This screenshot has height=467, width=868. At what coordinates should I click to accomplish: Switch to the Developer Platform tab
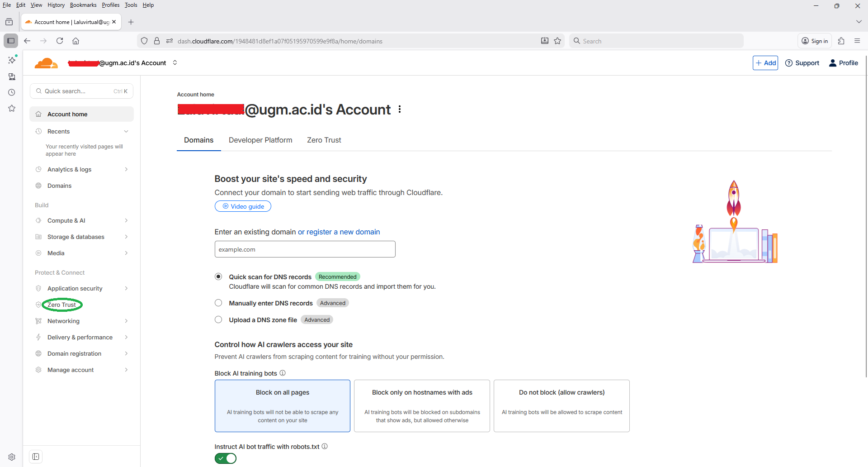pyautogui.click(x=260, y=140)
